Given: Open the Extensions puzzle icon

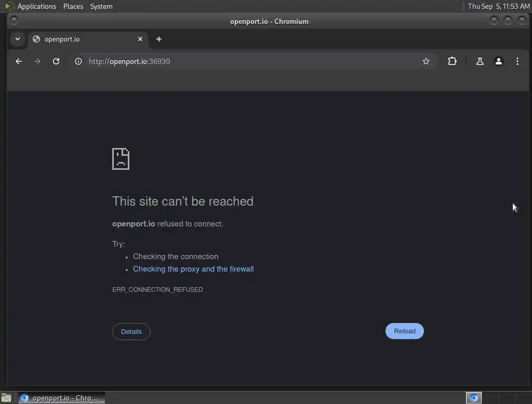Looking at the screenshot, I should click(453, 61).
